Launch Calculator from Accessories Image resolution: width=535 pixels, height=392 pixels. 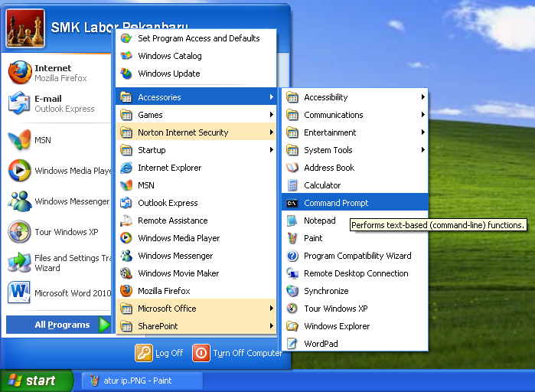coord(355,185)
